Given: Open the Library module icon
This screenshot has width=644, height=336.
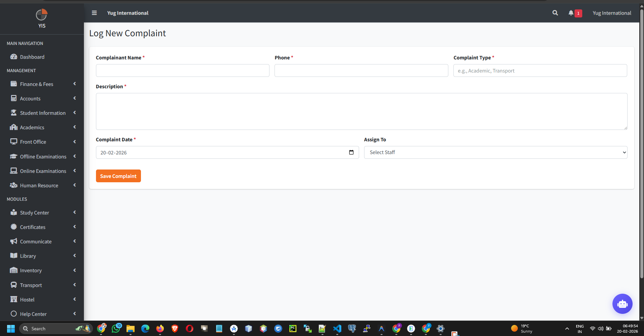Looking at the screenshot, I should pos(14,255).
